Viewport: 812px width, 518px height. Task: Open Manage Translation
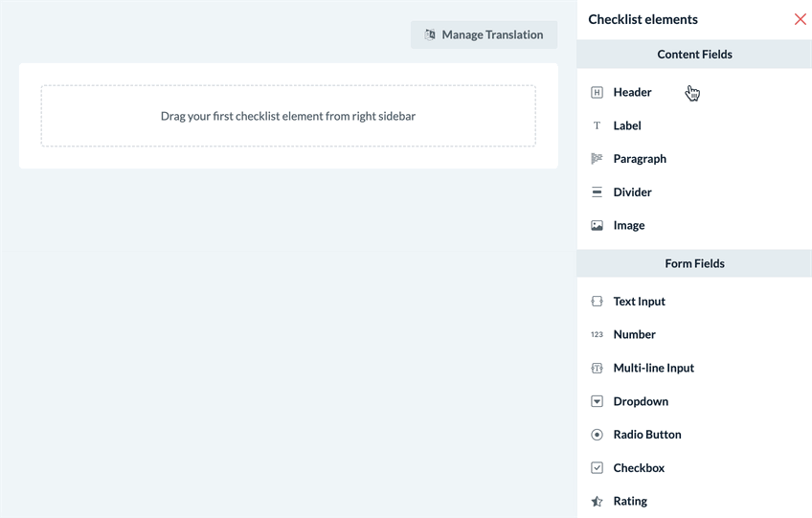[x=485, y=34]
